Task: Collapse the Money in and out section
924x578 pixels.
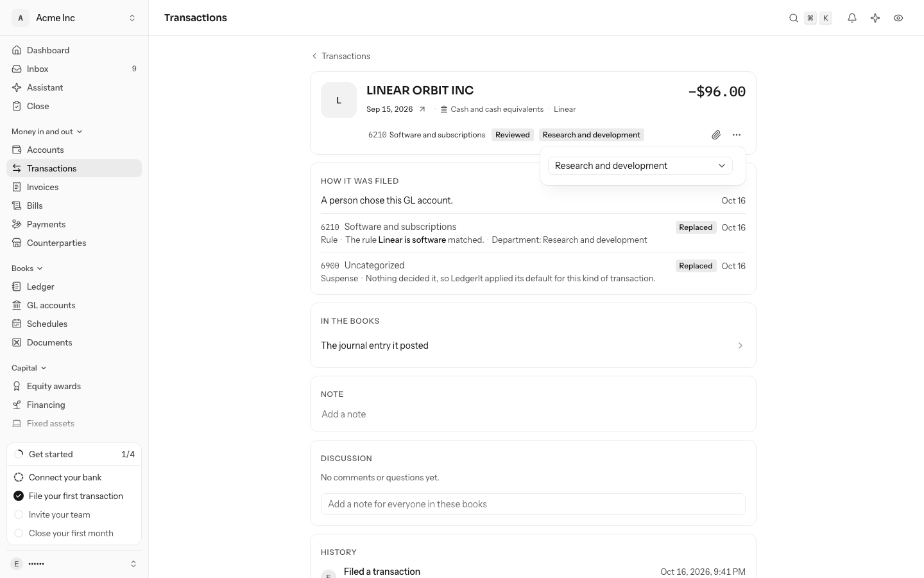Action: point(47,132)
